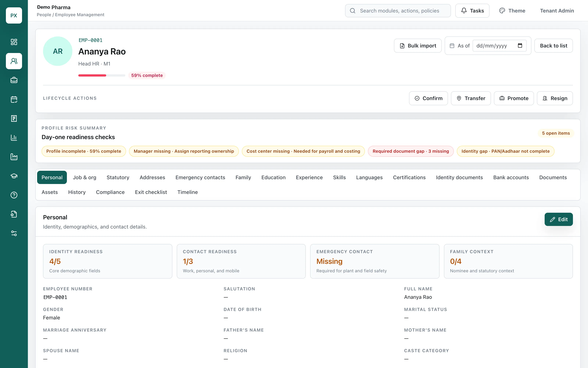Open the area chart analytics icon
Viewport: 588px width, 368px height.
point(14,157)
